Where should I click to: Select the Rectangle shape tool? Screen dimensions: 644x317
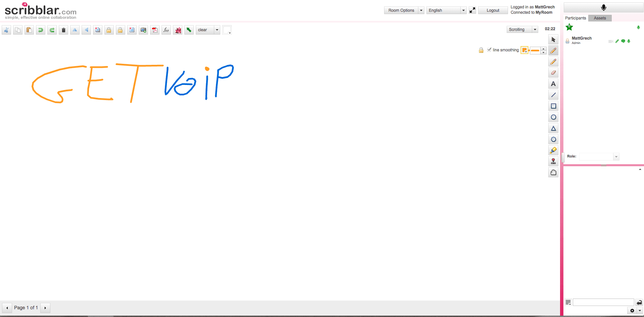(x=553, y=106)
